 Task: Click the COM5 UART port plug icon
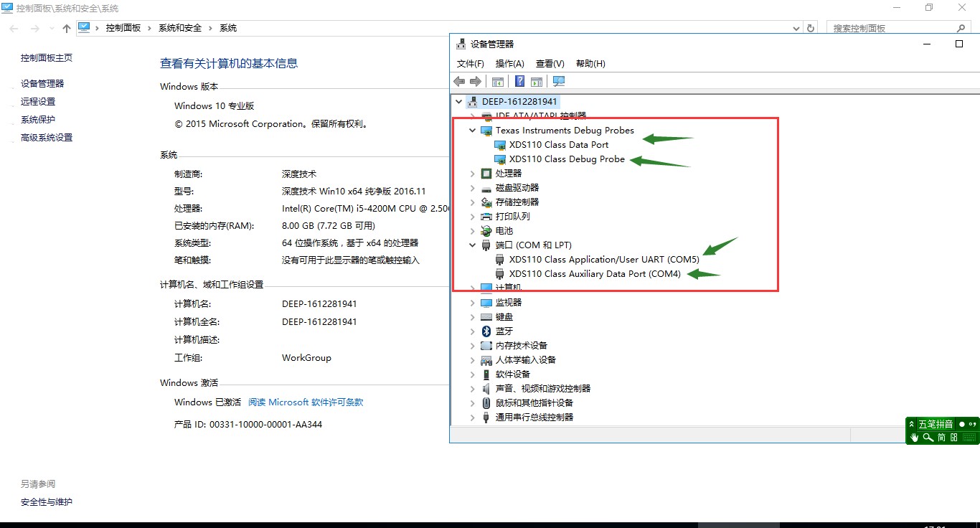tap(500, 260)
